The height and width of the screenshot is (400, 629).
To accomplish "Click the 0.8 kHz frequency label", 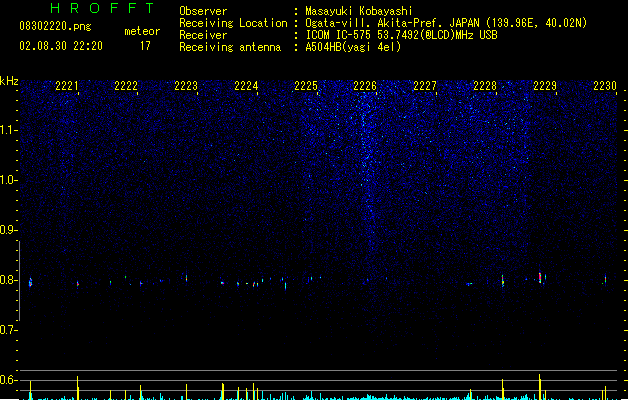I will [x=8, y=280].
